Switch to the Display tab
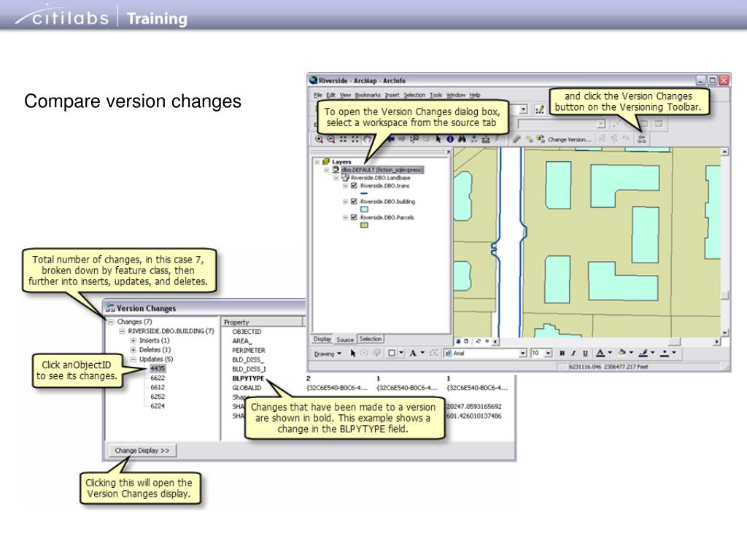Screen dimensions: 747x560 tap(322, 339)
